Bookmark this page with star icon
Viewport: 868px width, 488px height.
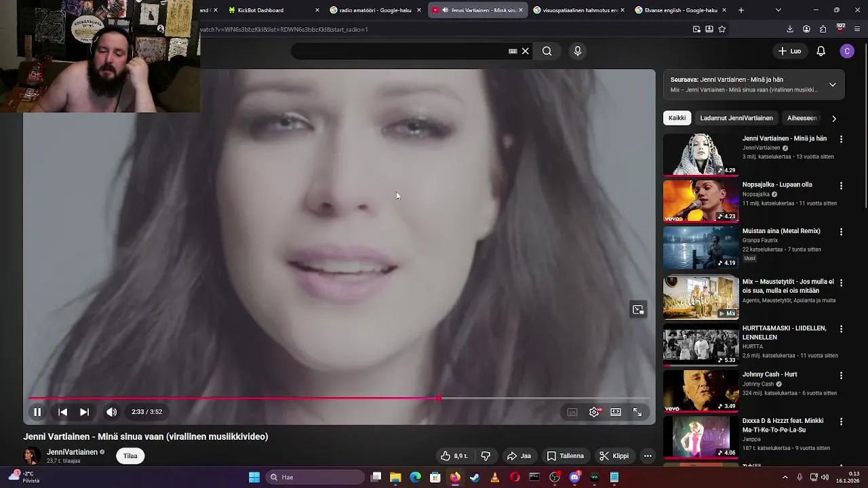722,29
